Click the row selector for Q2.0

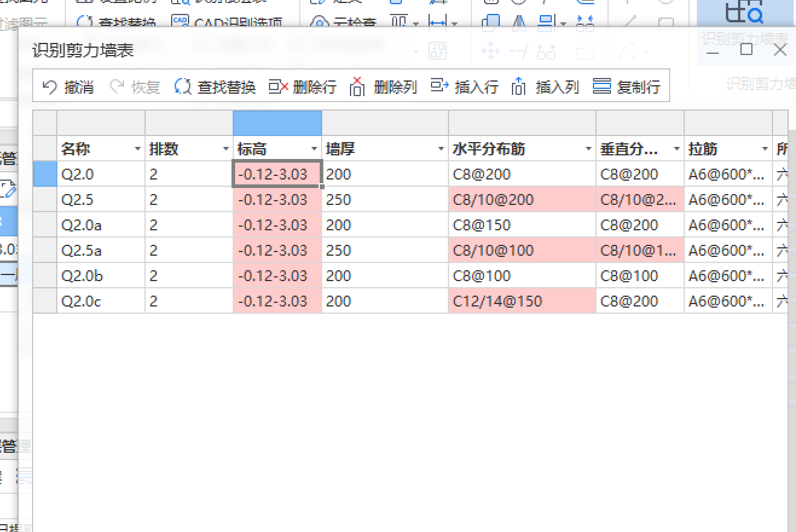point(45,174)
